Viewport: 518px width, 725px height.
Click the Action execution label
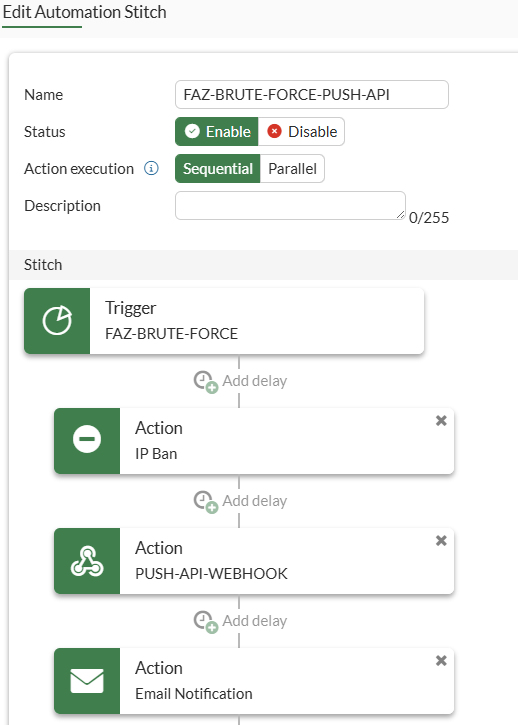[79, 169]
